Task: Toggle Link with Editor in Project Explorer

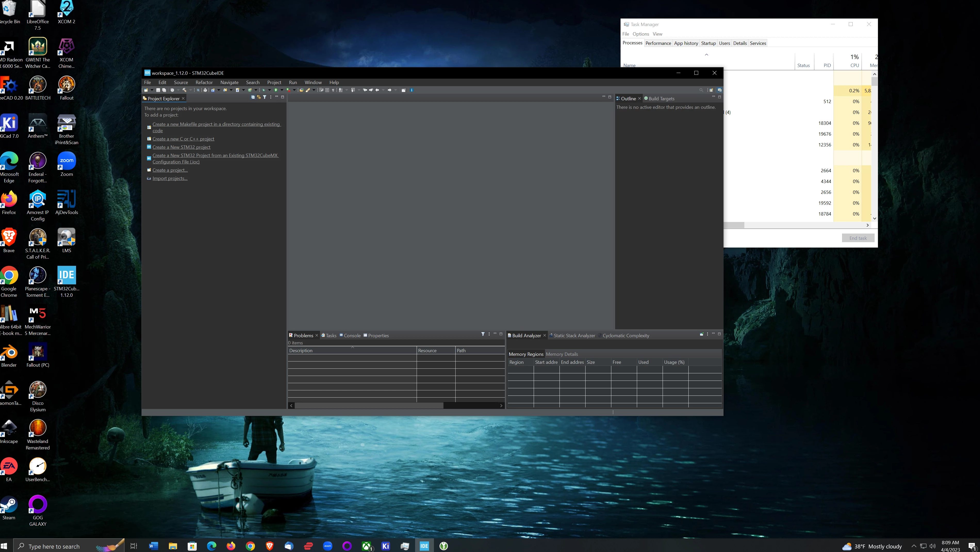Action: tap(259, 97)
